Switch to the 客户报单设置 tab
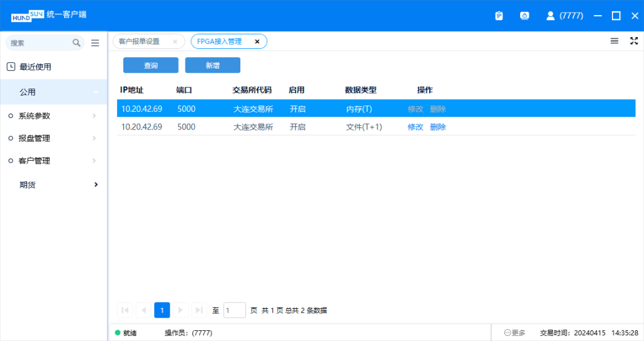This screenshot has width=644, height=341. coord(140,41)
